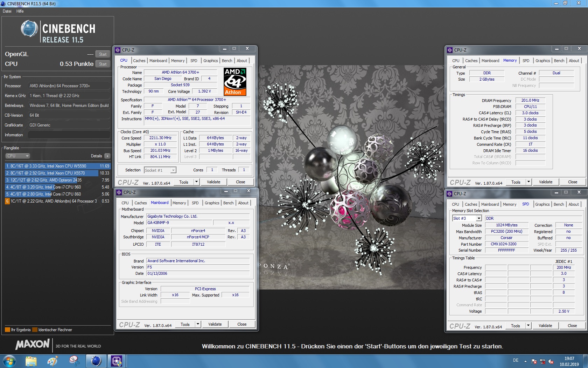Switch to Caches tab in the CPU window

point(139,61)
